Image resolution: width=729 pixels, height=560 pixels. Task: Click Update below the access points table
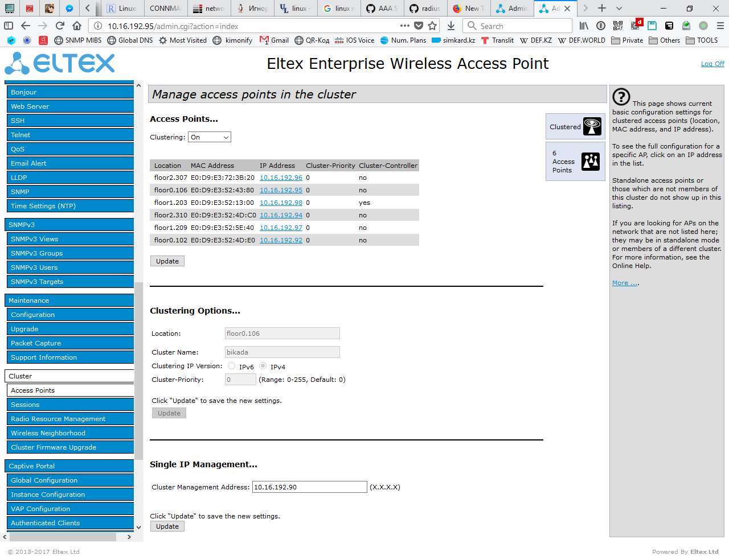[x=167, y=261]
